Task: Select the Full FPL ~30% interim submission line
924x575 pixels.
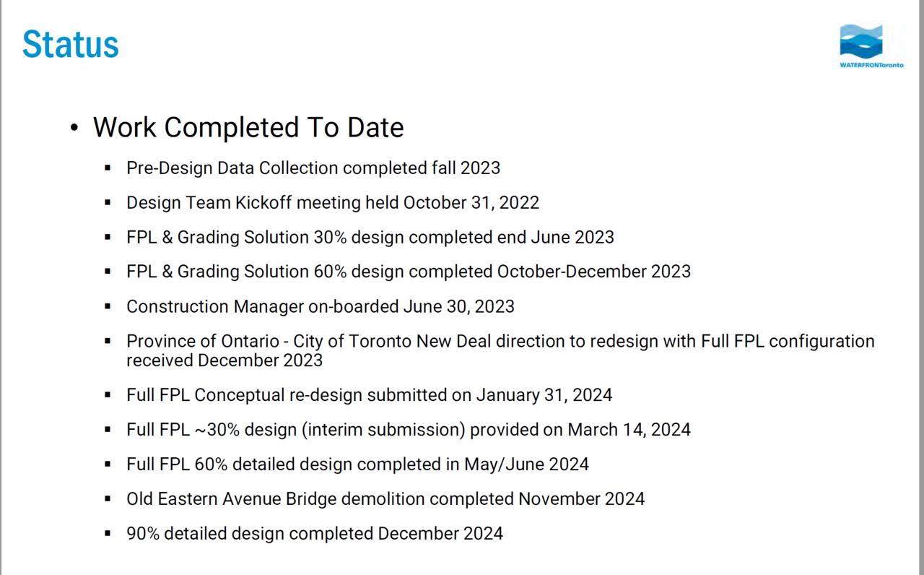Action: [x=408, y=430]
